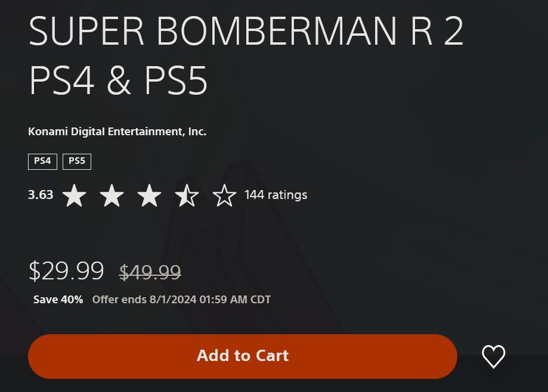Select the PS5 platform tag
Image resolution: width=548 pixels, height=392 pixels.
(x=77, y=161)
